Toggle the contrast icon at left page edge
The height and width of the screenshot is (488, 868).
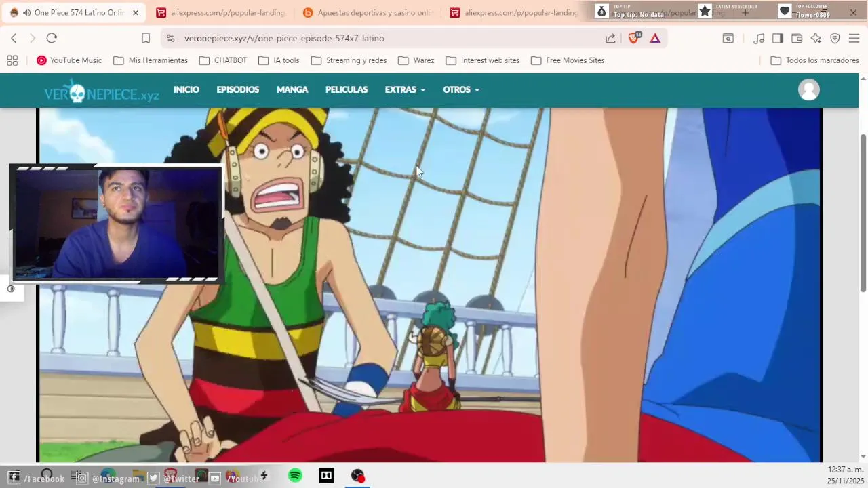point(11,289)
